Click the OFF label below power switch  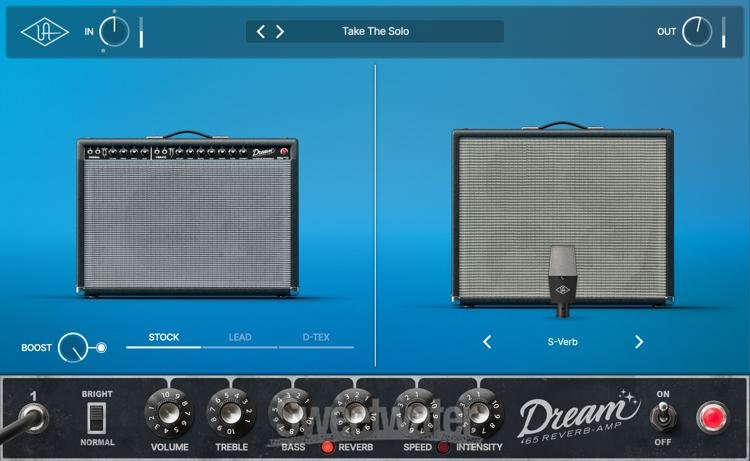tap(663, 442)
